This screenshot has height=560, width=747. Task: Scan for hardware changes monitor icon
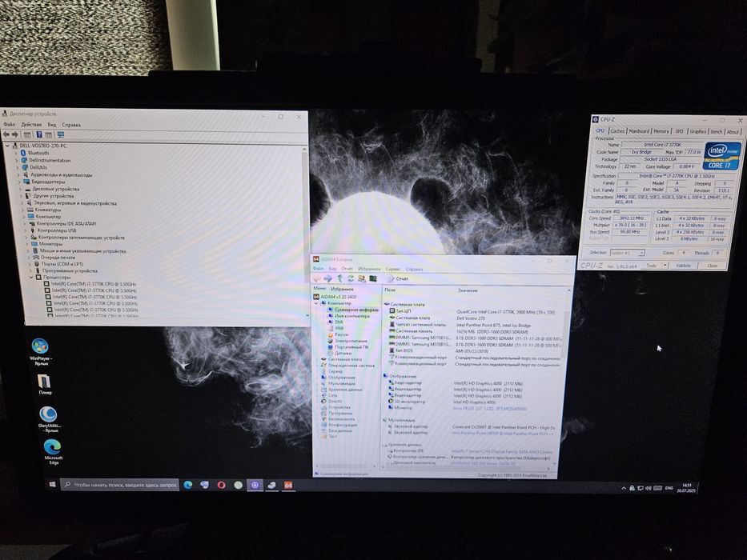tap(61, 135)
